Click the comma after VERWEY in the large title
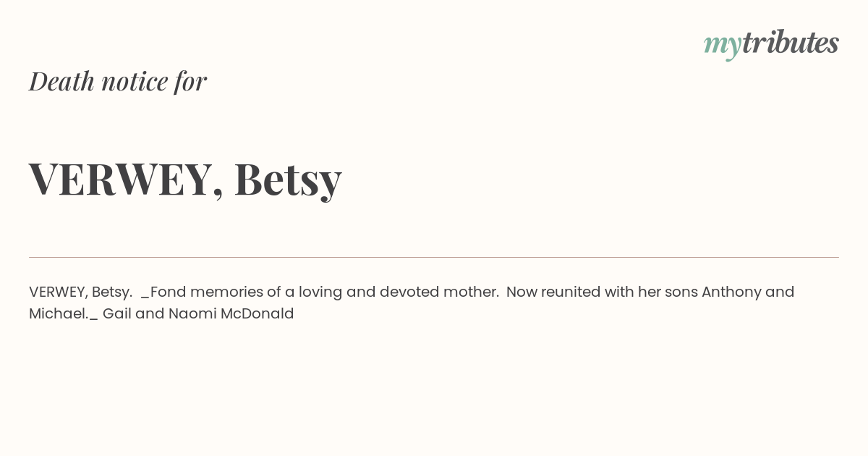868x456 pixels. pos(218,194)
